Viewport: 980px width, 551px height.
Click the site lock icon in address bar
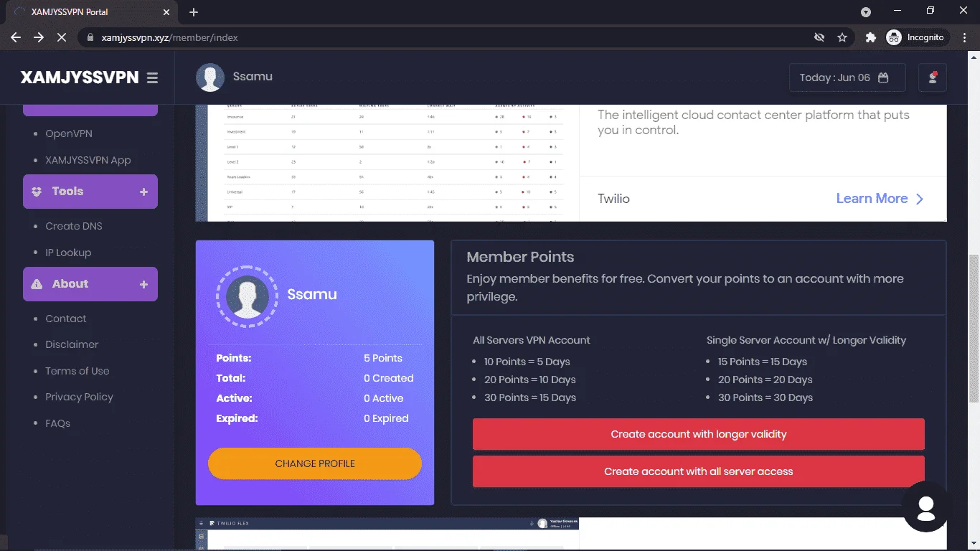[90, 37]
